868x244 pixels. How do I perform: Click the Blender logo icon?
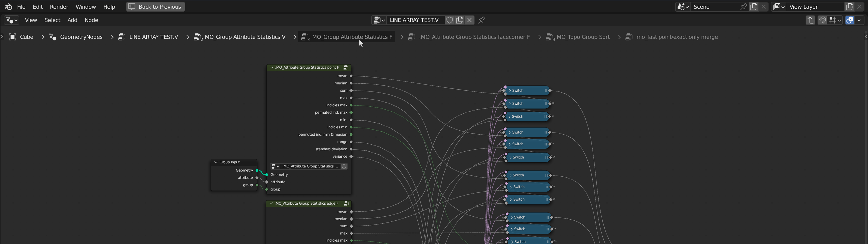click(x=8, y=7)
